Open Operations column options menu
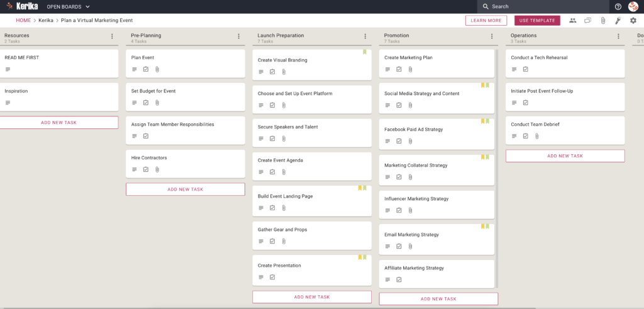This screenshot has width=644, height=309. 618,37
